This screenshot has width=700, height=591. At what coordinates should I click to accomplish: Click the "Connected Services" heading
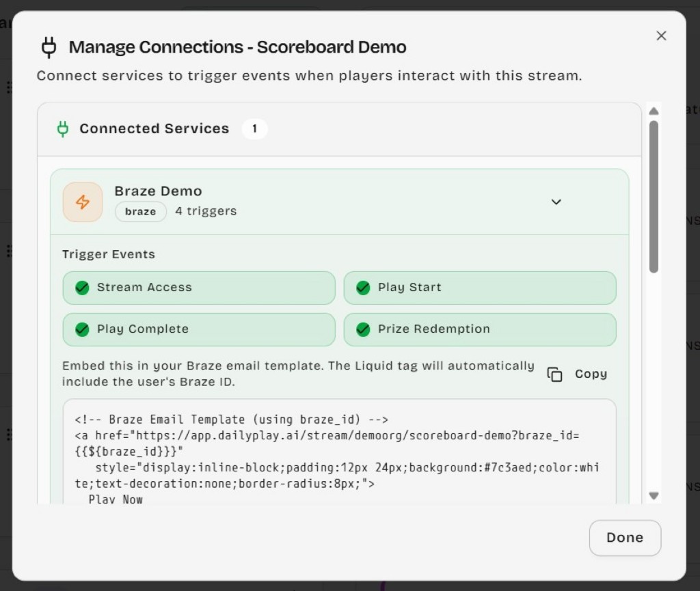coord(154,128)
